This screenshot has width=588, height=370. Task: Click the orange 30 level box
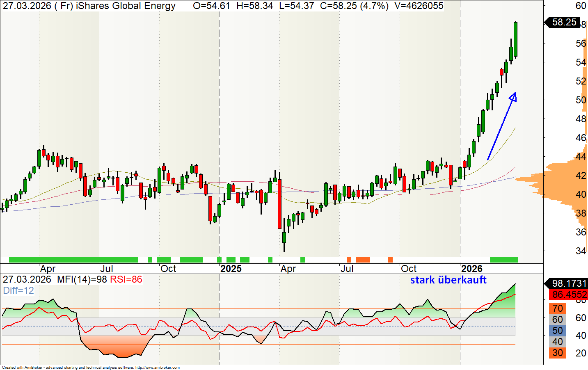click(557, 353)
